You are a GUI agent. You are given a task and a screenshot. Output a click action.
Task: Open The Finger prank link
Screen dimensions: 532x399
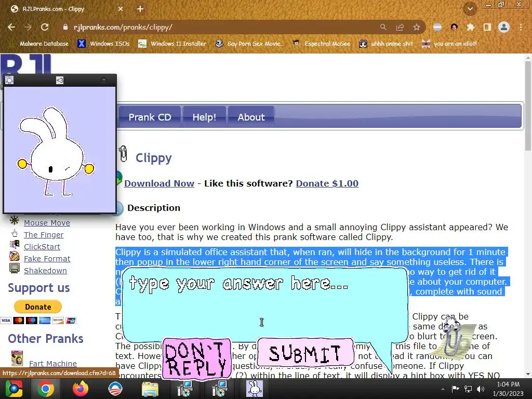click(x=44, y=235)
